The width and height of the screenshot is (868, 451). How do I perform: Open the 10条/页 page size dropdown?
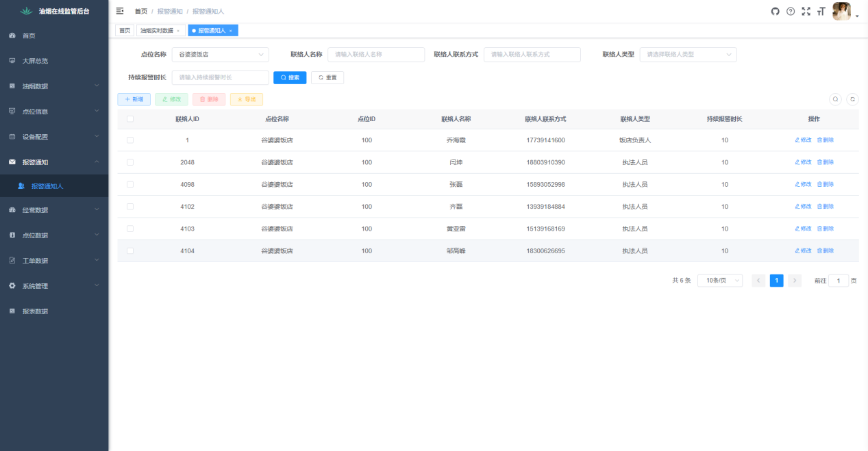tap(720, 281)
